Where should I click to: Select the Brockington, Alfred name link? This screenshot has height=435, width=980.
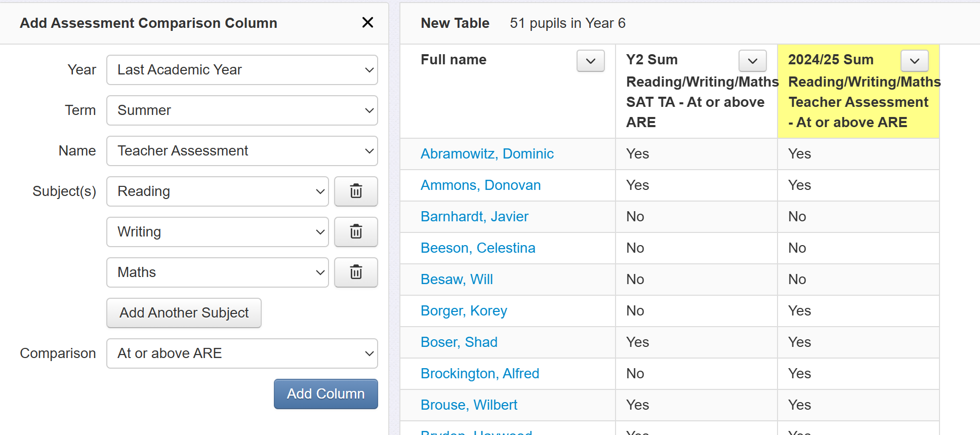point(480,374)
